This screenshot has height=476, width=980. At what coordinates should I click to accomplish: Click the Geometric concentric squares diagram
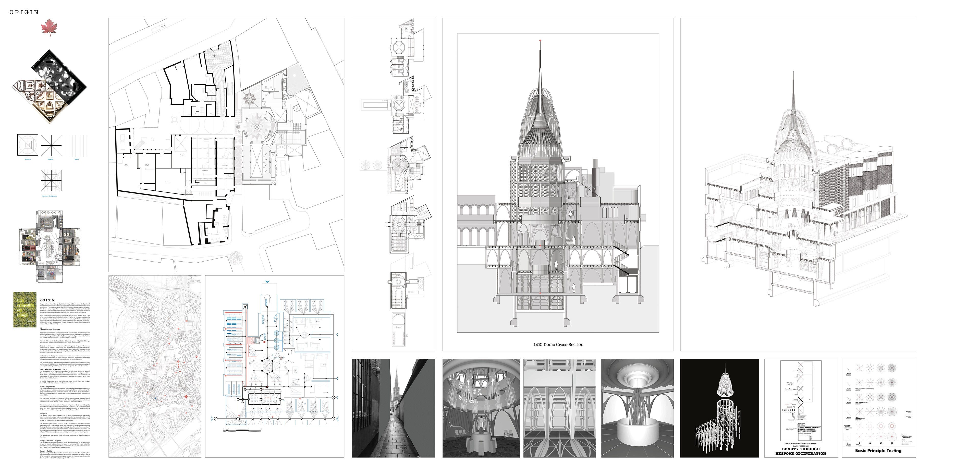28,145
